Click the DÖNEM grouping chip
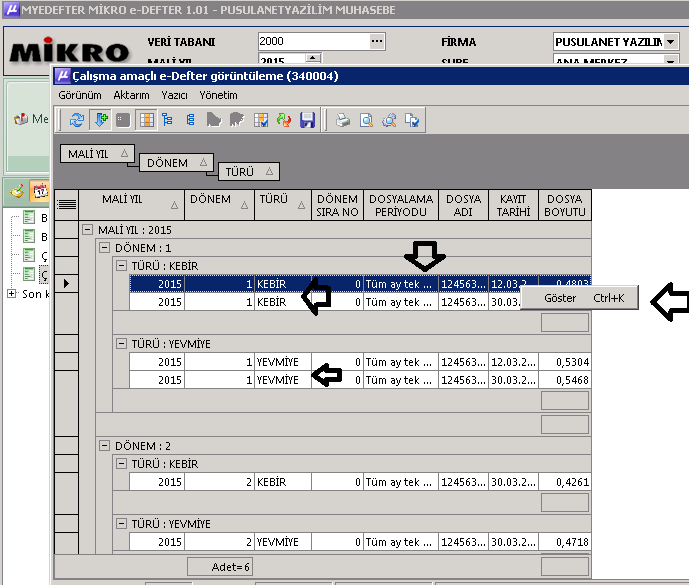The height and width of the screenshot is (585, 689). tap(176, 163)
